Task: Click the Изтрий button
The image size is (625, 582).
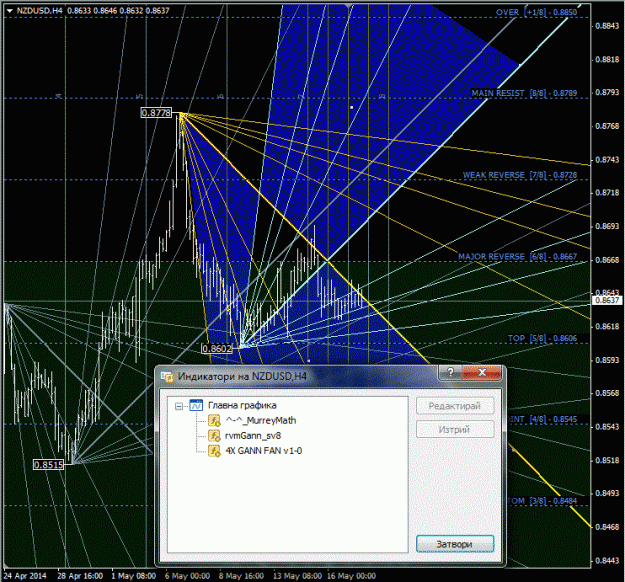Action: tap(455, 429)
